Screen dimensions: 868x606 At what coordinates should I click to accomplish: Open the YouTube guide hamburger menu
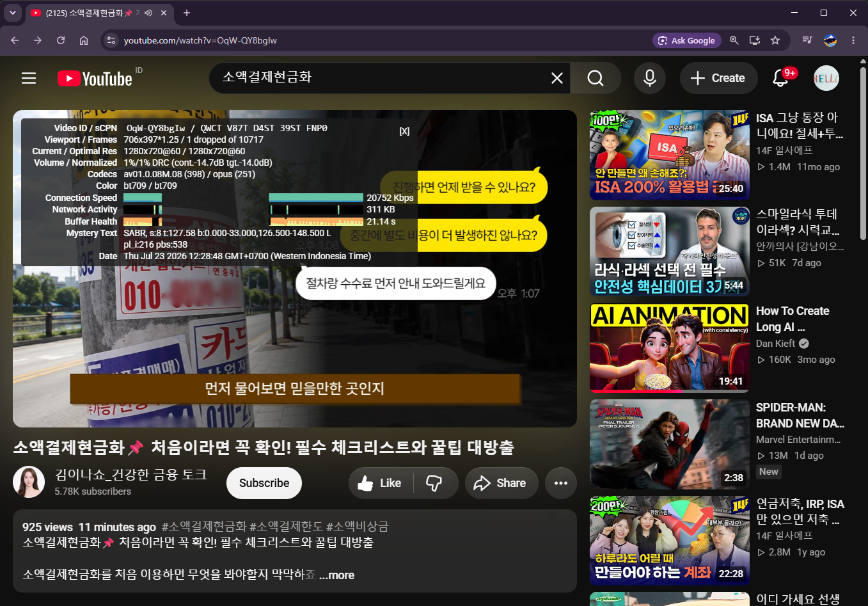pos(29,78)
